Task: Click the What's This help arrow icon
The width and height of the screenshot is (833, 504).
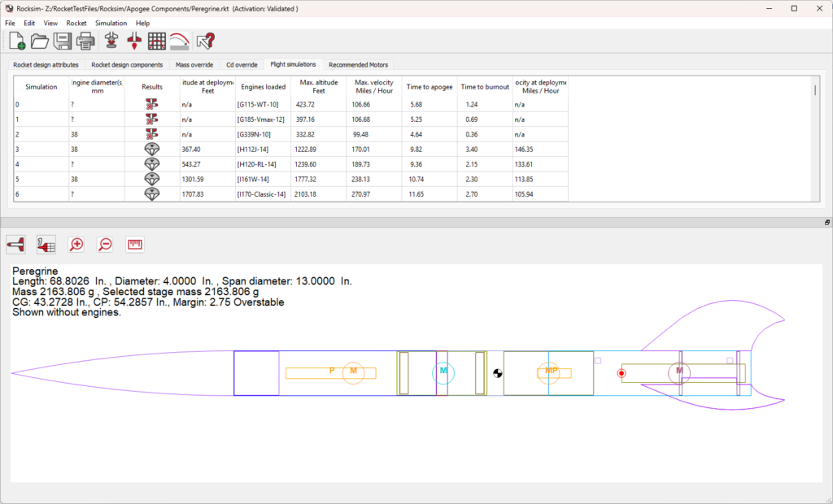Action: pos(205,41)
